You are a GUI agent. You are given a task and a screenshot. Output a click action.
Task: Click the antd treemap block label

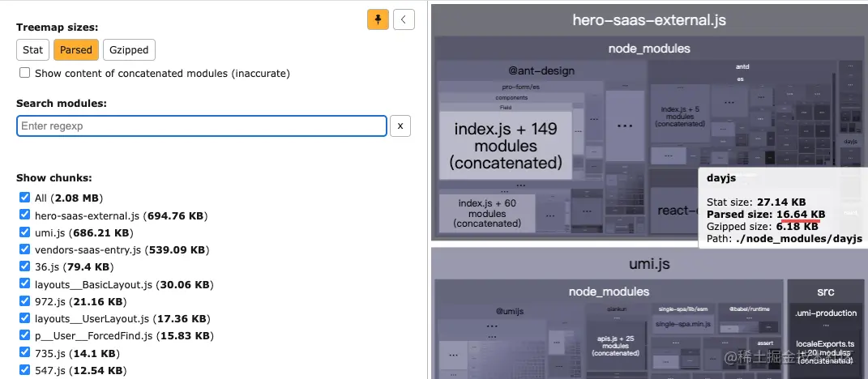[742, 66]
